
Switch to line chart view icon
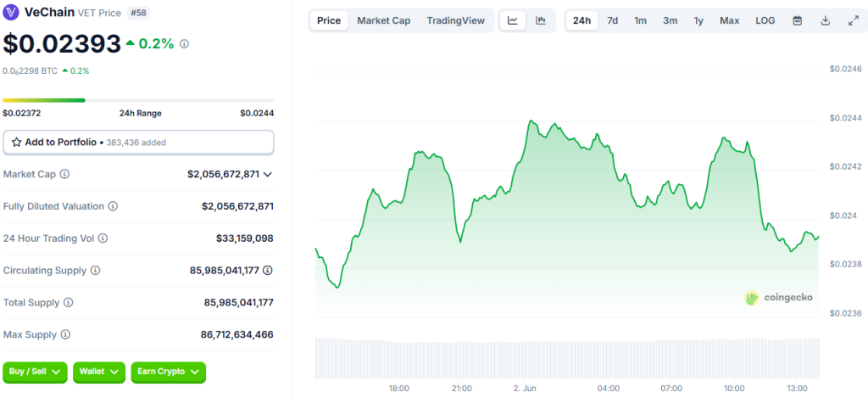[x=513, y=20]
